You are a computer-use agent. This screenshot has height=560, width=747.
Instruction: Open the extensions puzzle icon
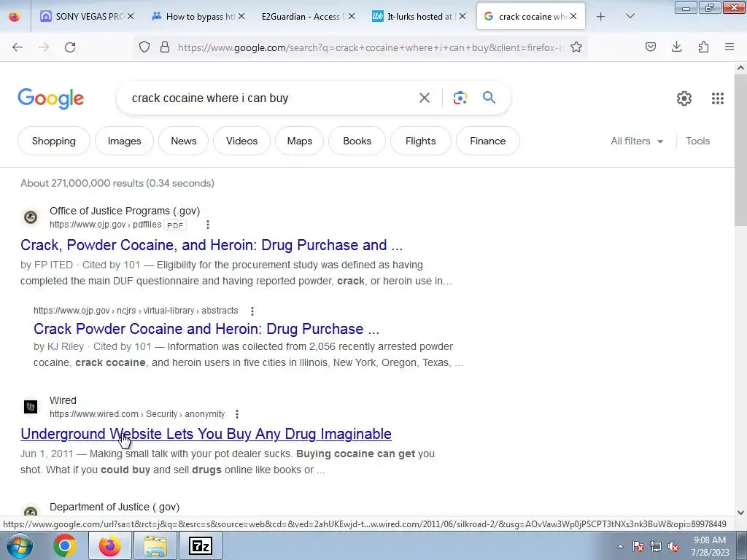703,47
